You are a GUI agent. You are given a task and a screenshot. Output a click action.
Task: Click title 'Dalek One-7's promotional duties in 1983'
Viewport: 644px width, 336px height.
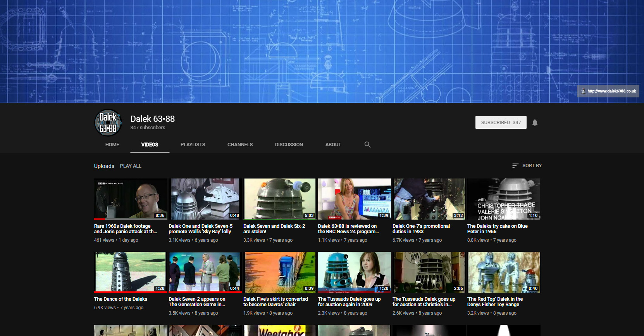pos(421,229)
